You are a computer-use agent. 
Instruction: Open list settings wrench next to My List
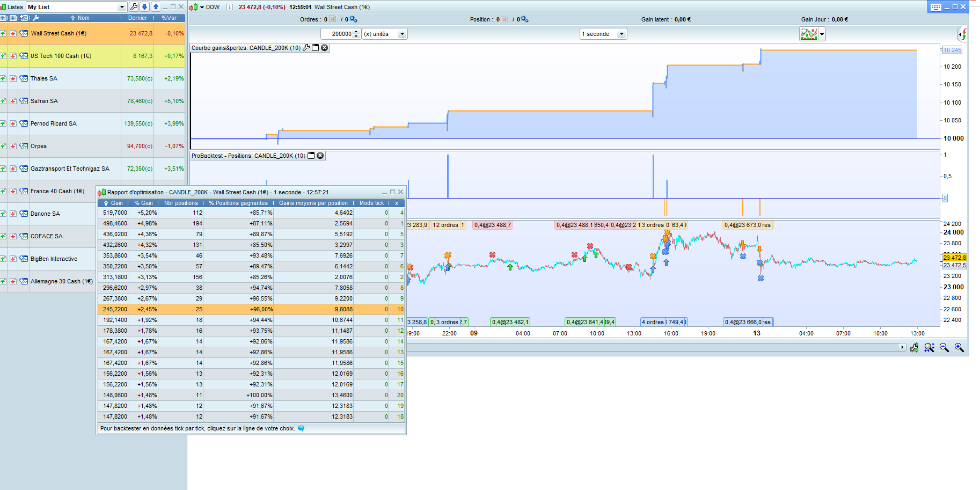134,7
